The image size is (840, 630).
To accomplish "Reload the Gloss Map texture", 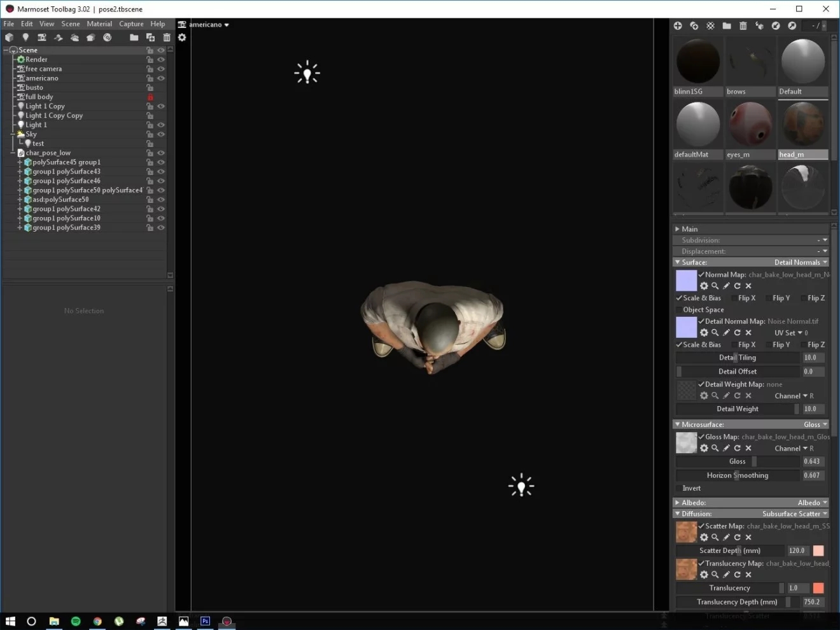I will [x=738, y=449].
